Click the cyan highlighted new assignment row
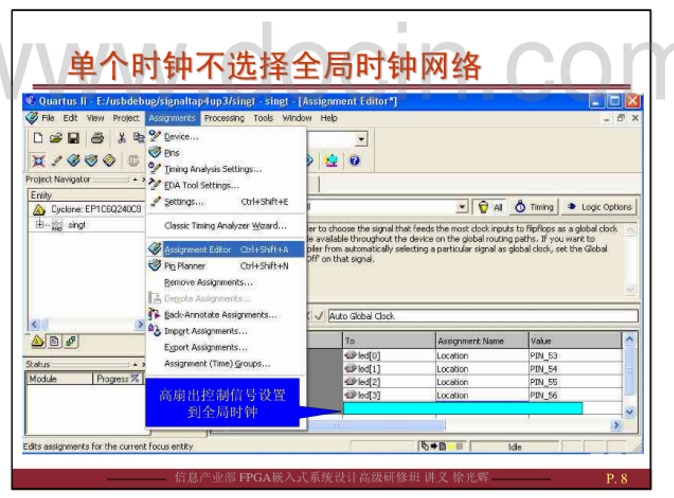 coord(463,408)
